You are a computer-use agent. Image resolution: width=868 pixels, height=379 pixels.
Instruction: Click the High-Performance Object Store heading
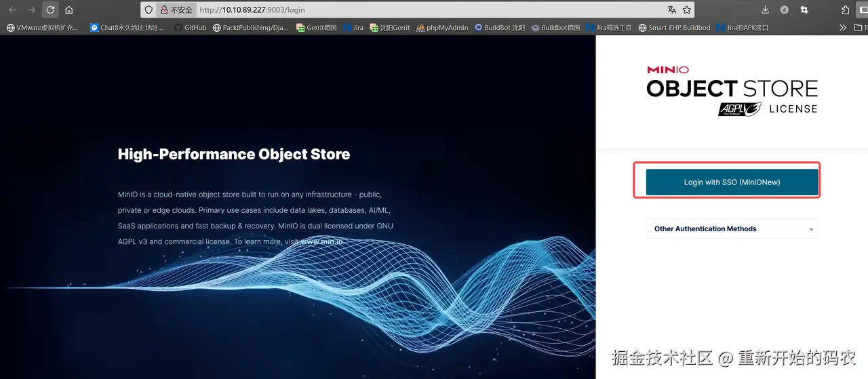234,154
